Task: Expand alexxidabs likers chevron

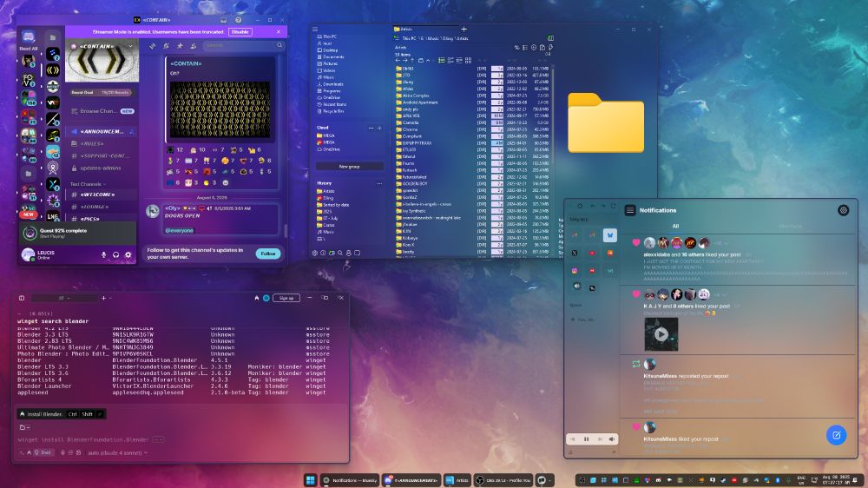Action: point(727,243)
